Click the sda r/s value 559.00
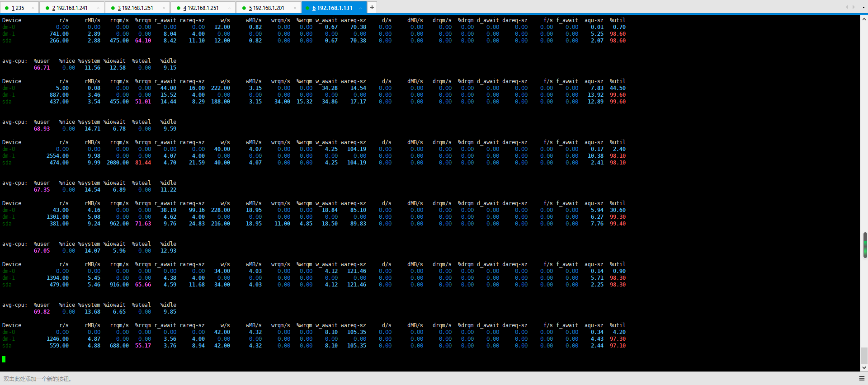 [x=59, y=346]
